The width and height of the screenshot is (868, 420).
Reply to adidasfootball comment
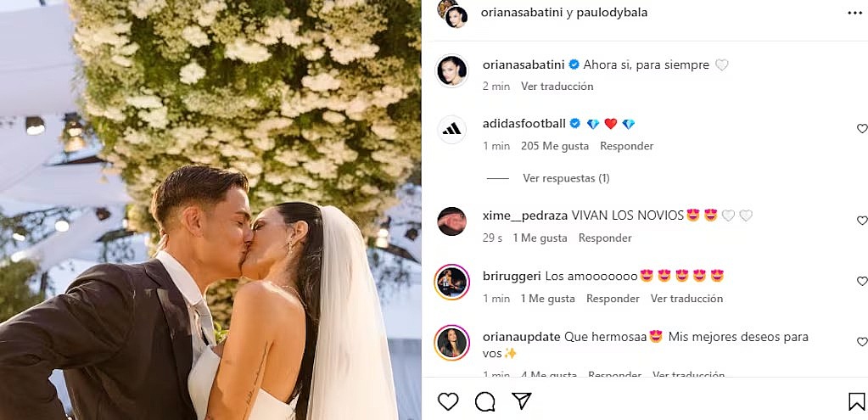click(x=627, y=146)
